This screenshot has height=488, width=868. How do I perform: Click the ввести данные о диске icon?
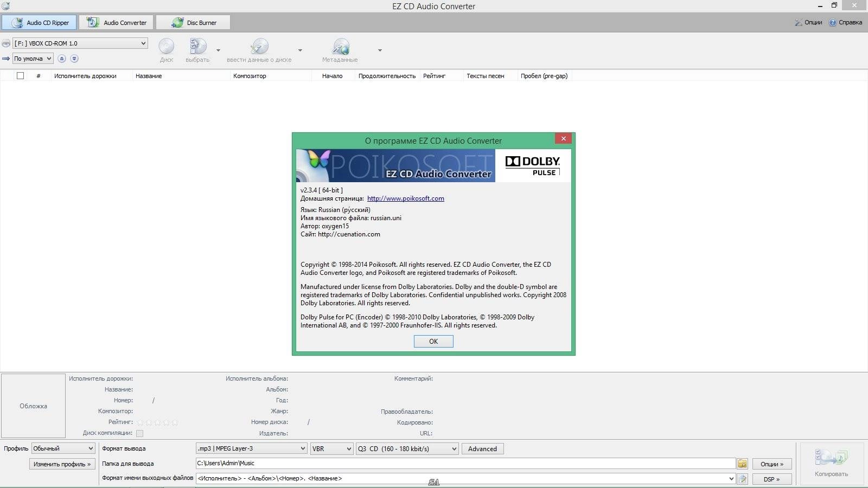259,50
